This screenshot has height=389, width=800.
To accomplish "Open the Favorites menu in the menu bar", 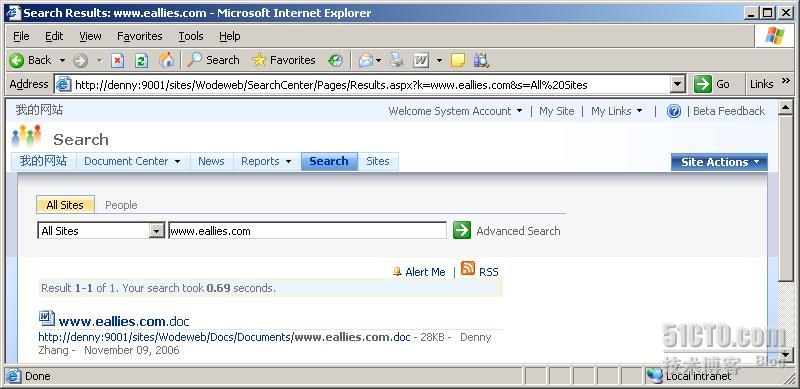I will [140, 36].
